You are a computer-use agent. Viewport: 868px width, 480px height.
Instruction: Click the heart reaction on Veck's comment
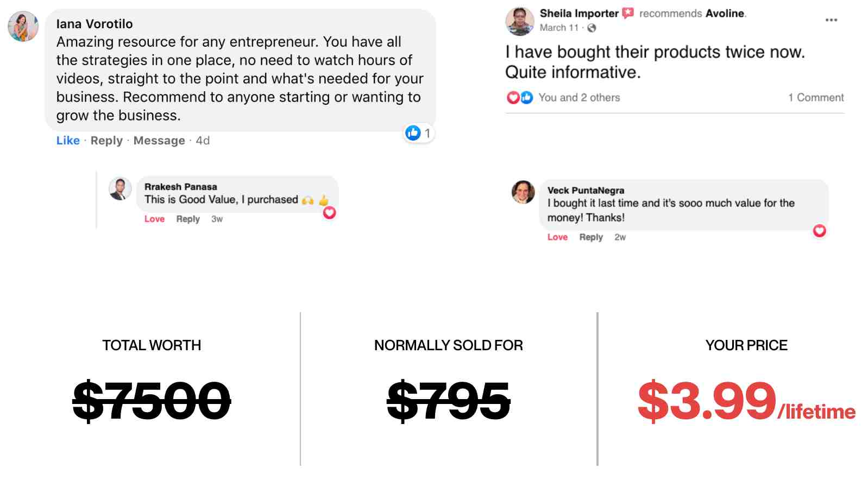(819, 231)
